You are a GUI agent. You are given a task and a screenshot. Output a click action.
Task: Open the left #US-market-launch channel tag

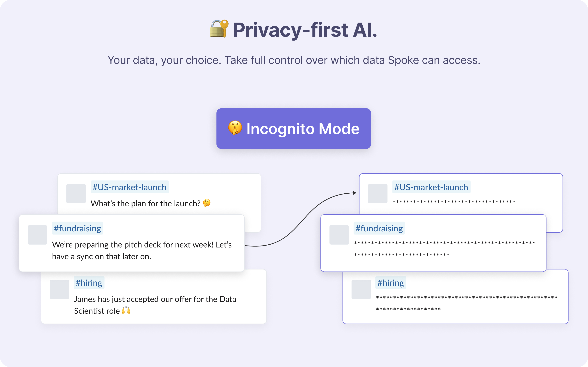click(130, 187)
